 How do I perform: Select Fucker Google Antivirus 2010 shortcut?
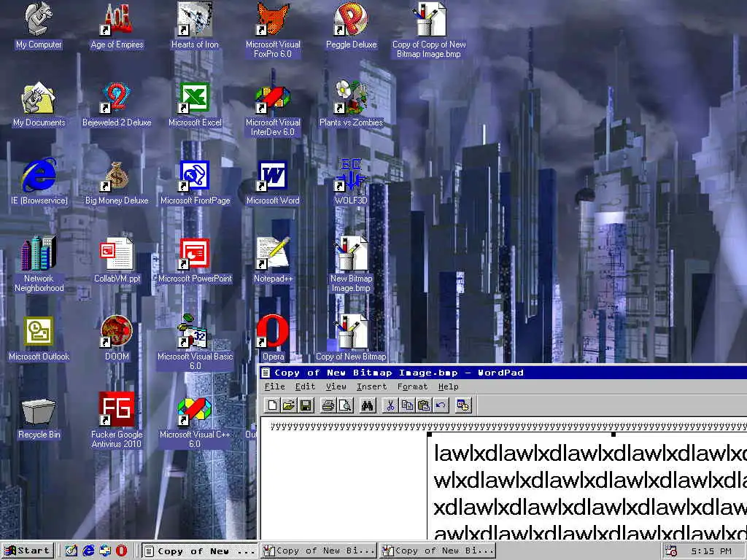tap(117, 421)
